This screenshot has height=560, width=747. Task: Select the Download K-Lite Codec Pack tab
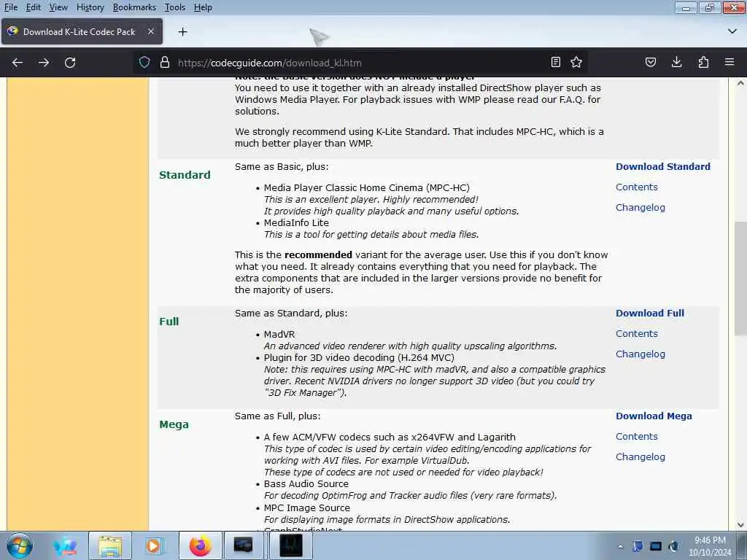tap(82, 32)
